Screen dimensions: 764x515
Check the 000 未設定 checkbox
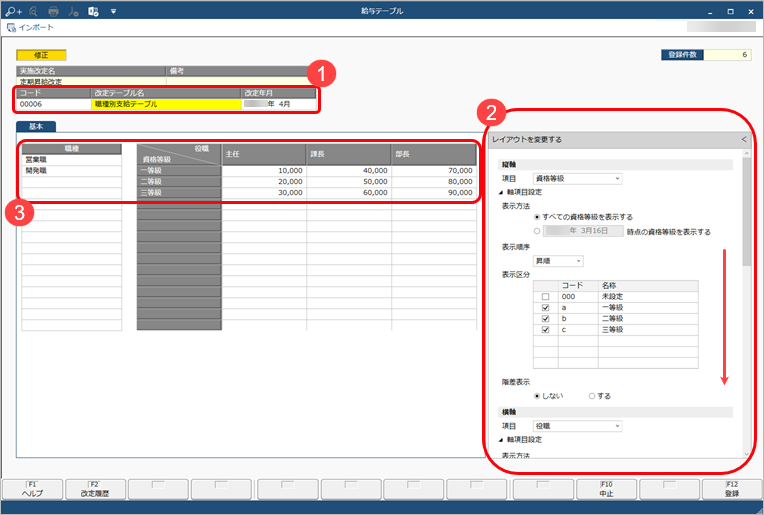[x=545, y=297]
